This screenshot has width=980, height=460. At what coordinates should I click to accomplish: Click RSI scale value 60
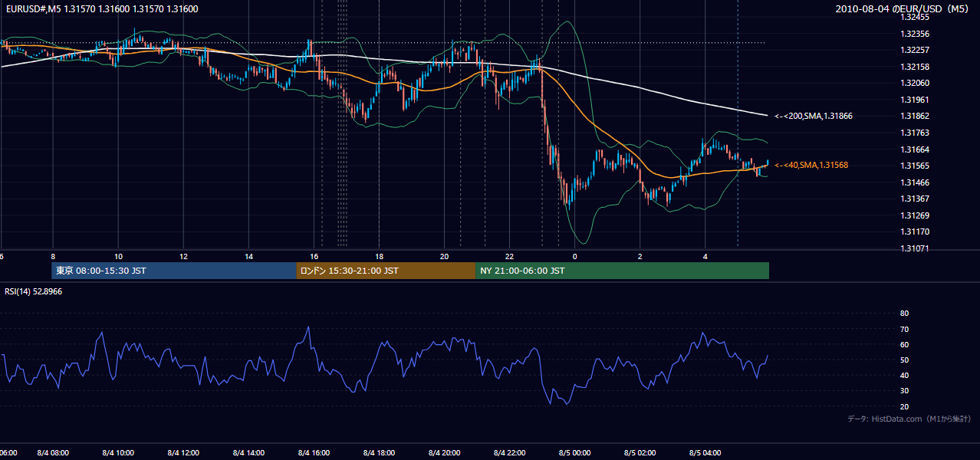coord(904,344)
